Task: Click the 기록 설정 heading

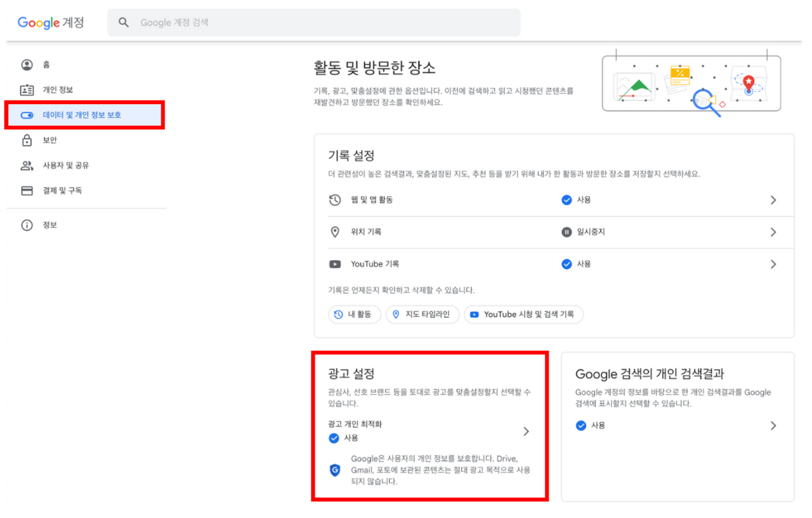Action: click(351, 156)
